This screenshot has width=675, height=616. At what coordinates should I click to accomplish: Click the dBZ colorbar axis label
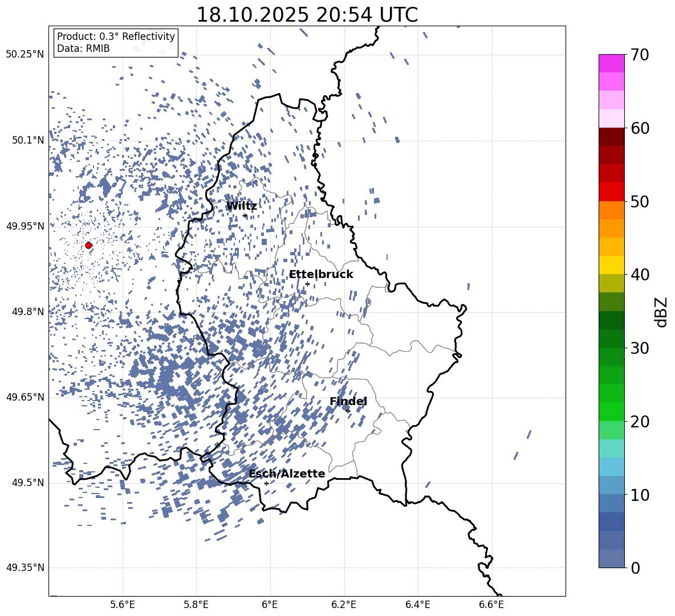click(661, 312)
